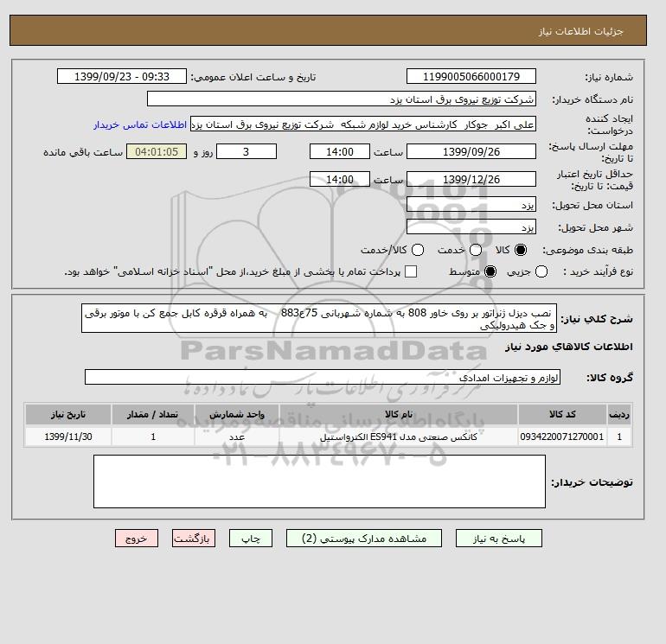Click the announcement date field 1399/09/23 - 09:33
This screenshot has width=666, height=644.
coord(122,76)
